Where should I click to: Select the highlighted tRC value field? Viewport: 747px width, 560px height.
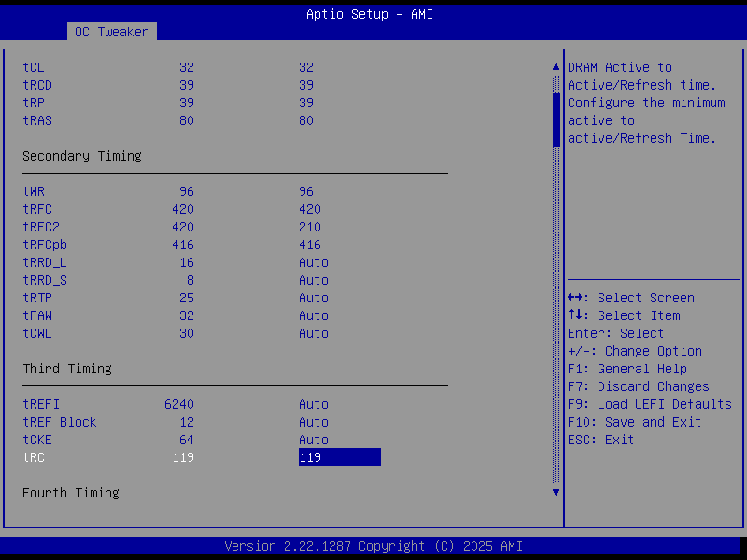pos(339,457)
